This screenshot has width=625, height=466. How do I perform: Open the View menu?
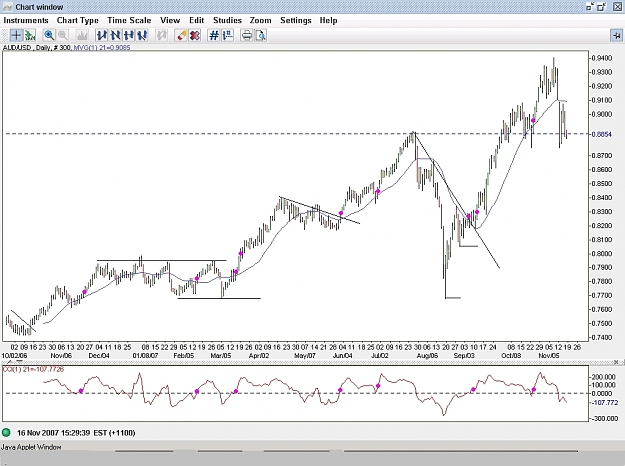click(170, 20)
